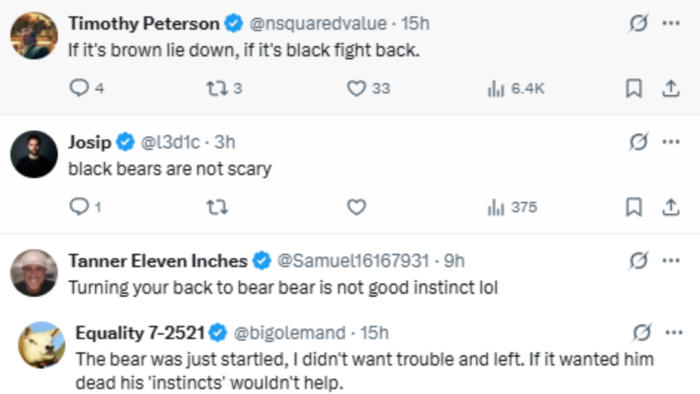
Task: View Josip's tweet analytics showing 375
Action: click(x=512, y=207)
